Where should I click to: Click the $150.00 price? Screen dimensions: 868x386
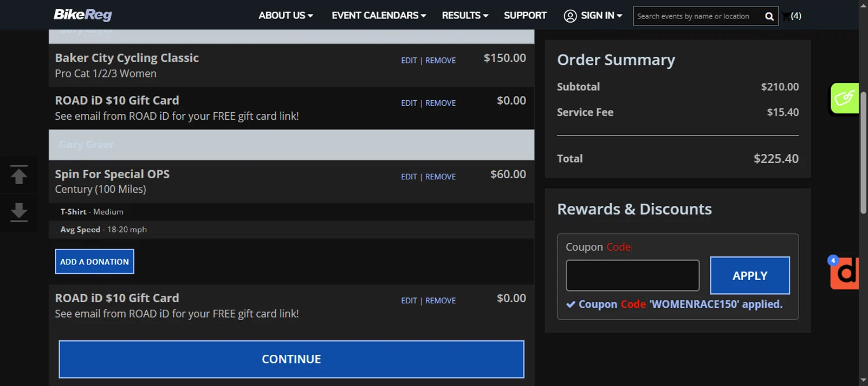(x=505, y=58)
